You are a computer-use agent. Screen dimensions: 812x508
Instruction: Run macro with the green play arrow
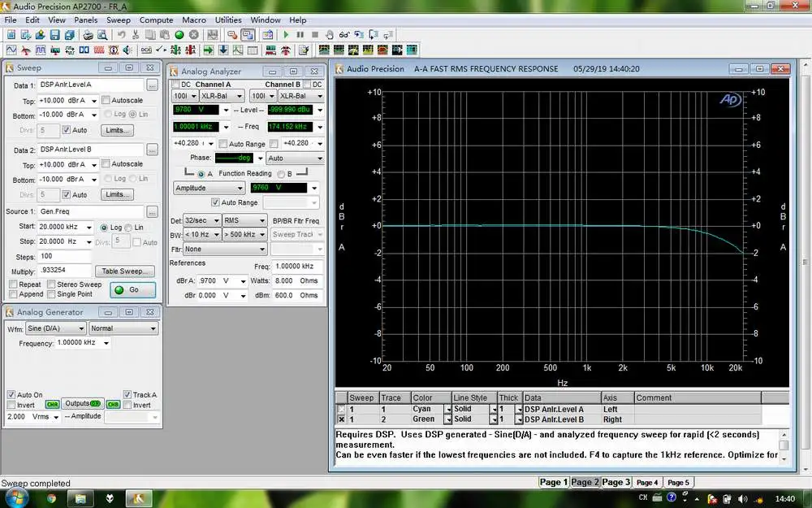coord(285,35)
